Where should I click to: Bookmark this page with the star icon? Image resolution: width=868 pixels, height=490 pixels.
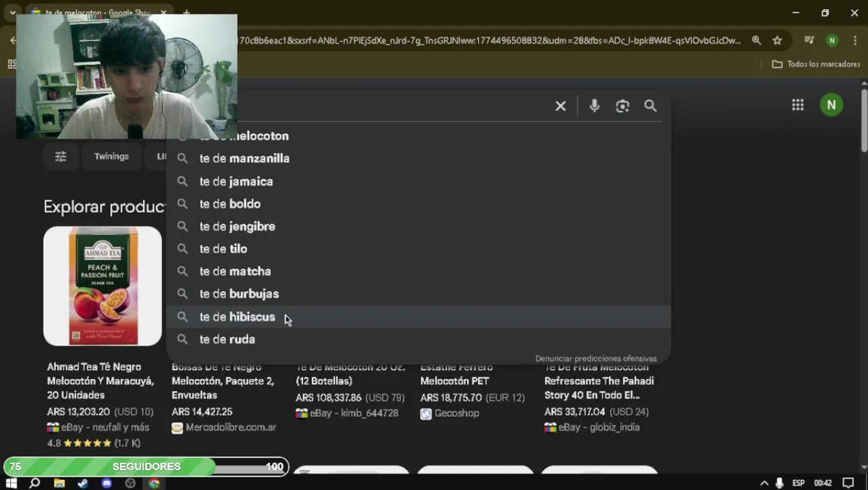[777, 40]
